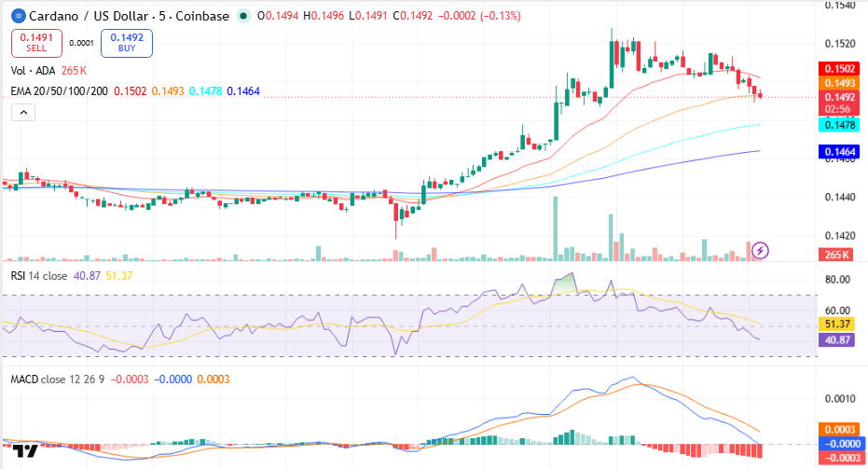Click the low price L0.1491 value
Image resolution: width=868 pixels, height=469 pixels.
coord(367,16)
